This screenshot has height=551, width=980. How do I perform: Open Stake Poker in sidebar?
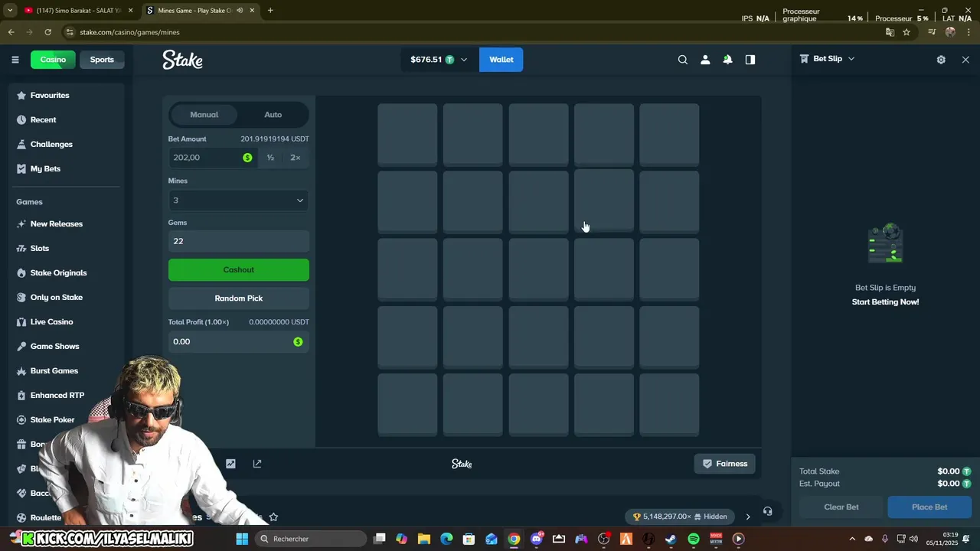point(52,420)
